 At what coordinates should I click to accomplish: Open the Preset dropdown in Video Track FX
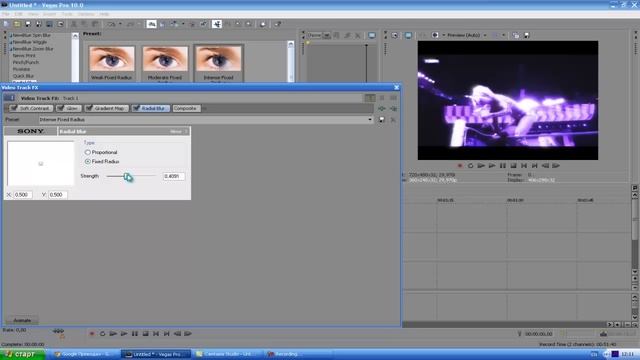pos(370,120)
